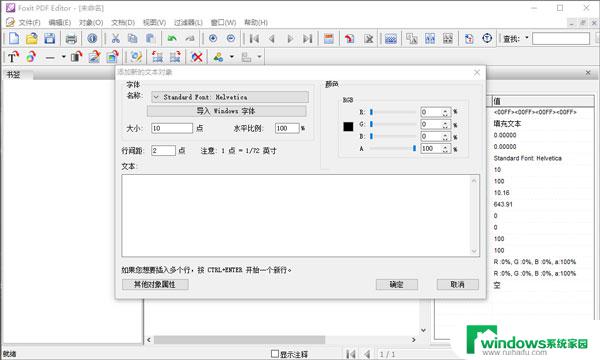The height and width of the screenshot is (360, 600).
Task: Open the 编辑(E) menu
Action: click(60, 23)
